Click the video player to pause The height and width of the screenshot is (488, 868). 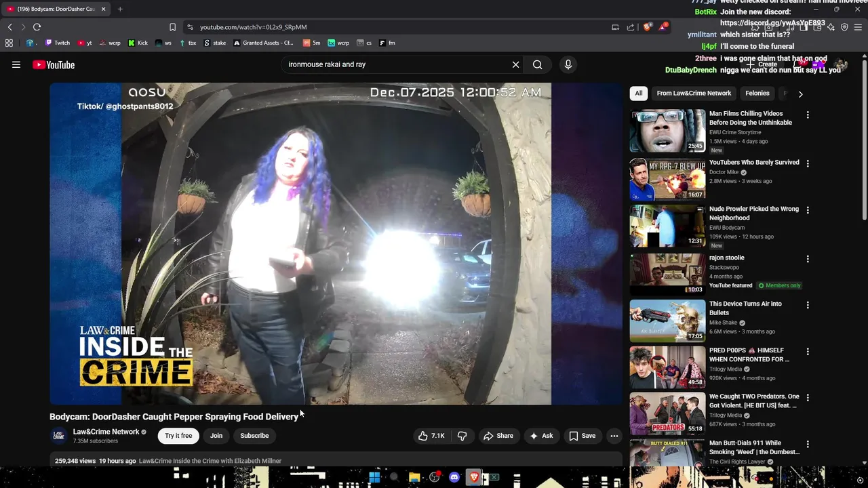pos(336,244)
